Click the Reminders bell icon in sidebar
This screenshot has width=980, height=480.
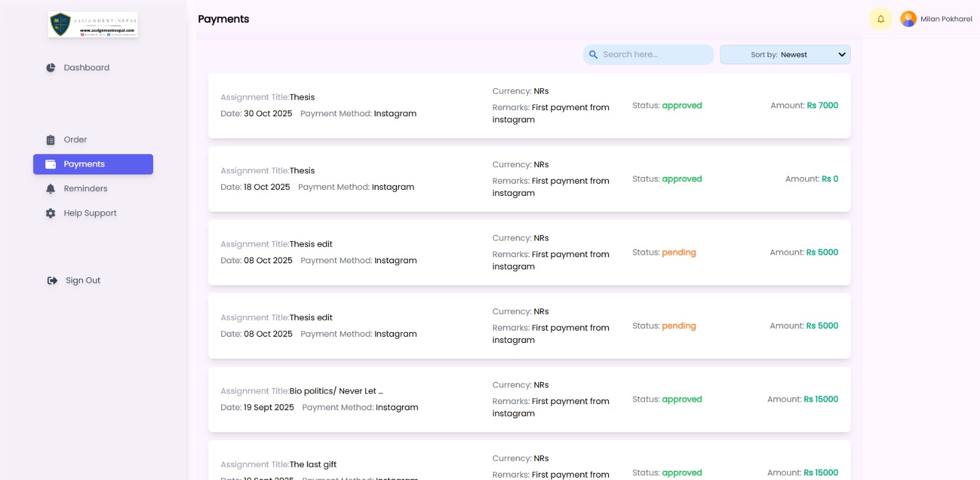(x=51, y=189)
